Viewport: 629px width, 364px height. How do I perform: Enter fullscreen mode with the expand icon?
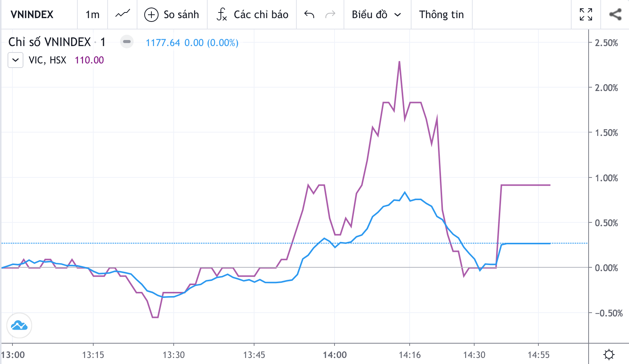tap(586, 14)
